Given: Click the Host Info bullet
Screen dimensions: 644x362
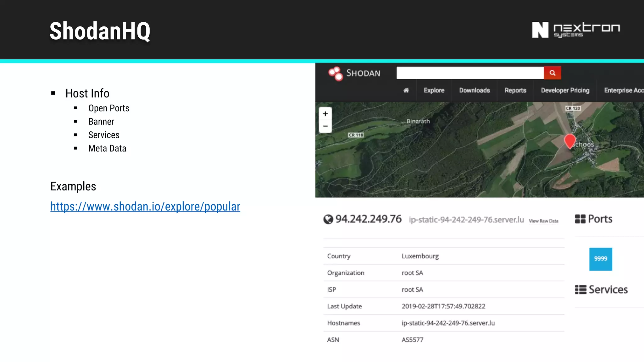Looking at the screenshot, I should (87, 93).
